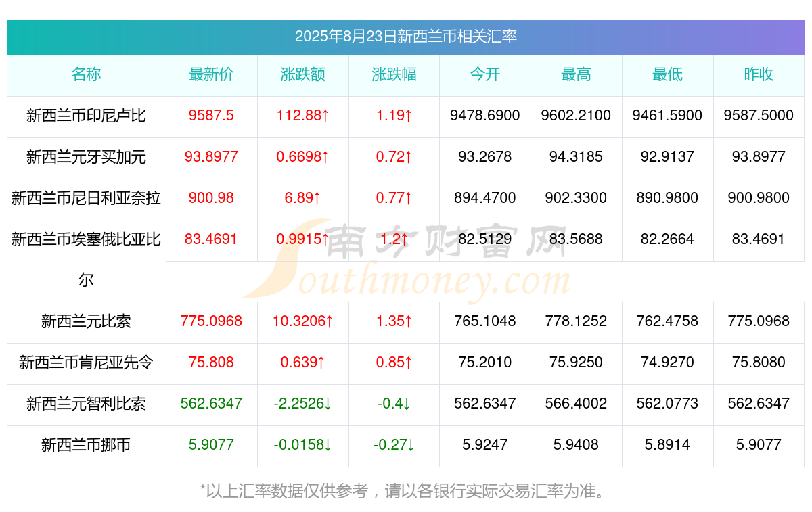The width and height of the screenshot is (812, 512).
Task: Click row name 新西兰币挪币
Action: coord(86,445)
